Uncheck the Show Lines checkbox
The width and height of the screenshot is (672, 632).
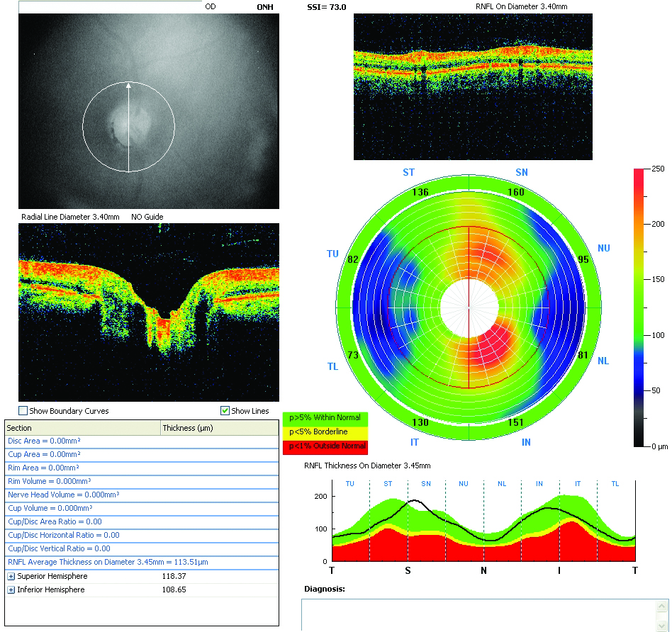(225, 410)
